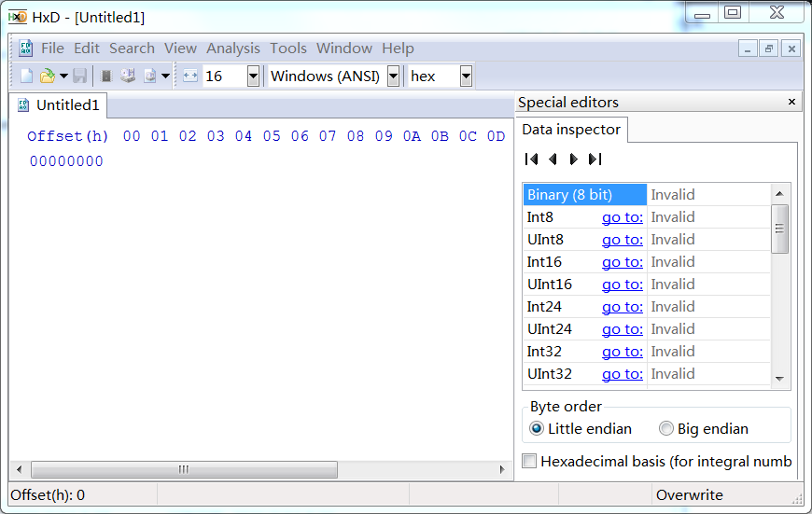Click the Save disk icon
This screenshot has height=514, width=812.
click(x=80, y=76)
